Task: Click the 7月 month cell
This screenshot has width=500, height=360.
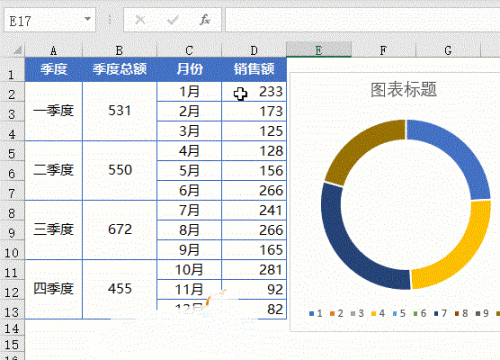Action: click(189, 210)
